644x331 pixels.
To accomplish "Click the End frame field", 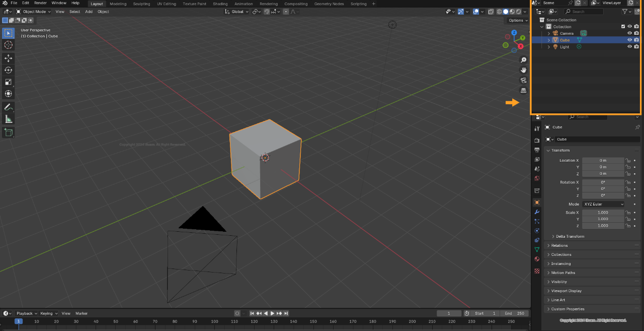I will tap(515, 313).
